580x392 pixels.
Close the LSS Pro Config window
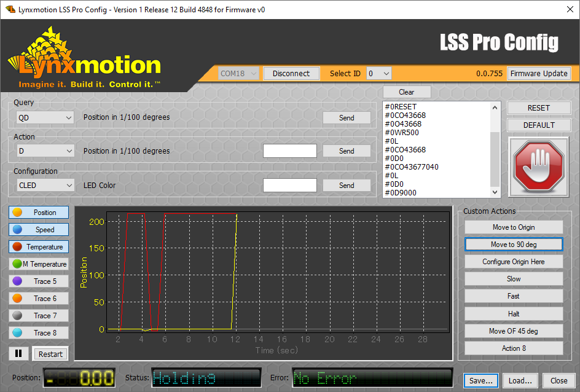point(570,9)
